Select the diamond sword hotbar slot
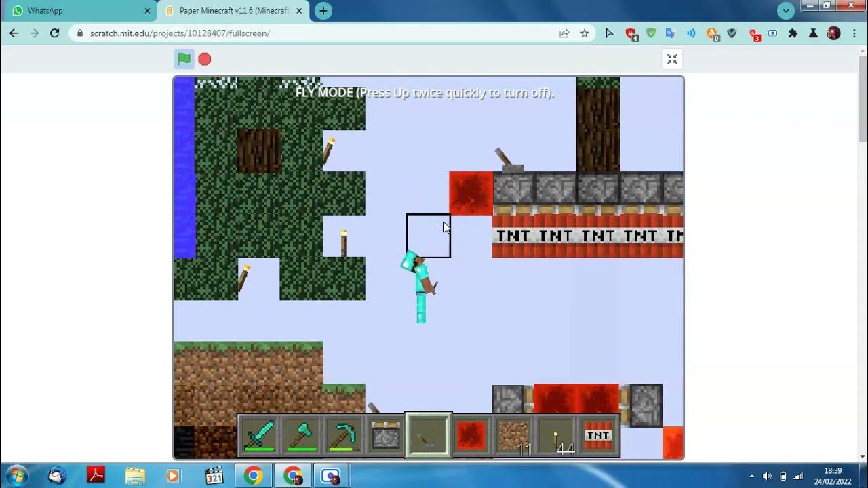 pos(258,436)
